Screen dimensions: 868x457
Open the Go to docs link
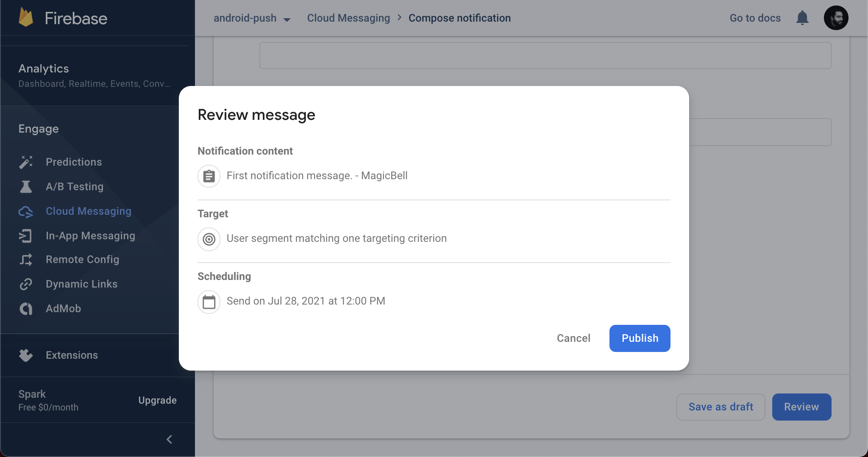(x=754, y=18)
